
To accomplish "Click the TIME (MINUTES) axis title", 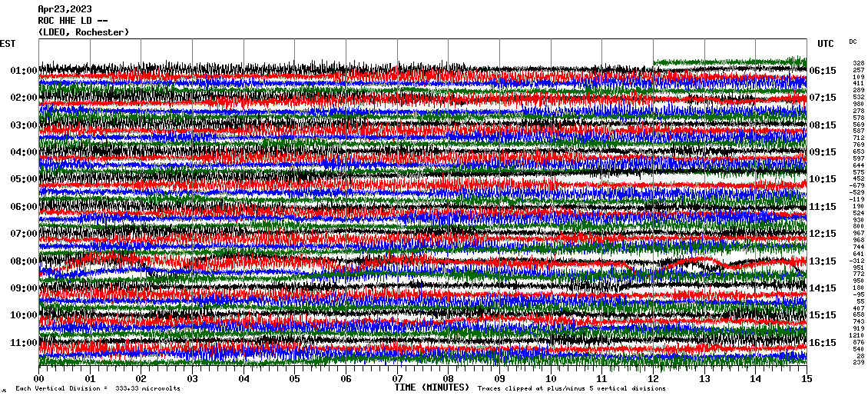I will click(x=431, y=387).
